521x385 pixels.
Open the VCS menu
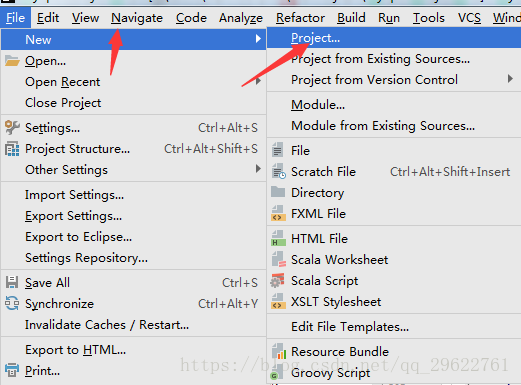pos(469,18)
